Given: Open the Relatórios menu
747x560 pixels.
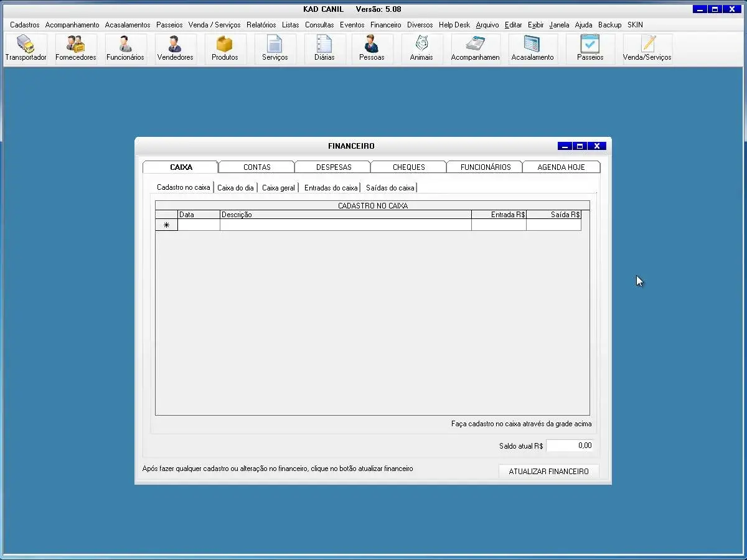Looking at the screenshot, I should click(261, 25).
